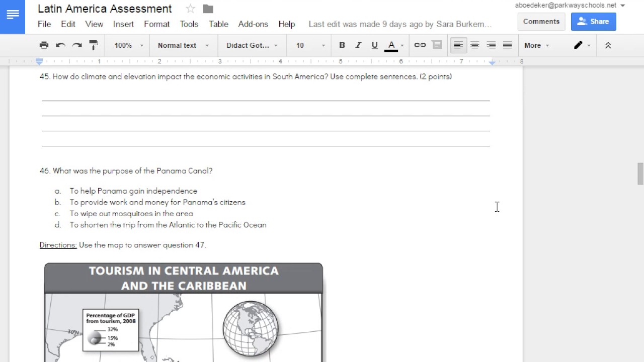
Task: Click answer 'To wipe out mosquitoes'
Action: (x=131, y=214)
